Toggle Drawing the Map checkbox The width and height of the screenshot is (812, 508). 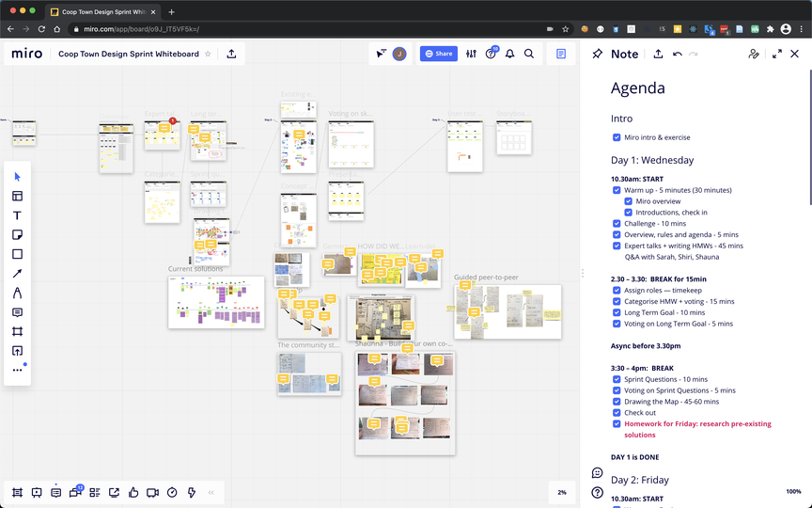click(617, 402)
